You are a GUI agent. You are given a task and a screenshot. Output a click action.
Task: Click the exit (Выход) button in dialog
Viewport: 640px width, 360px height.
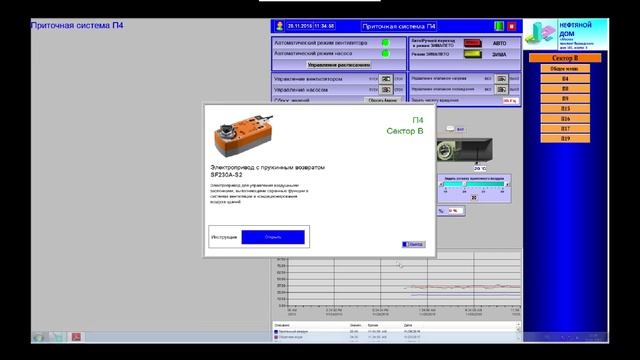(x=413, y=244)
